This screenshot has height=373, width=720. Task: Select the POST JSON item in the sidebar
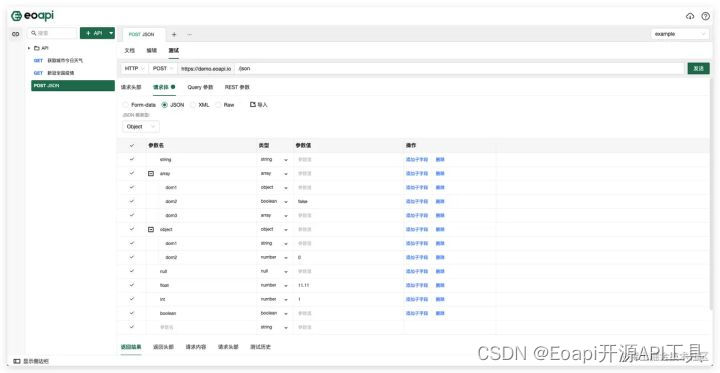[x=73, y=85]
